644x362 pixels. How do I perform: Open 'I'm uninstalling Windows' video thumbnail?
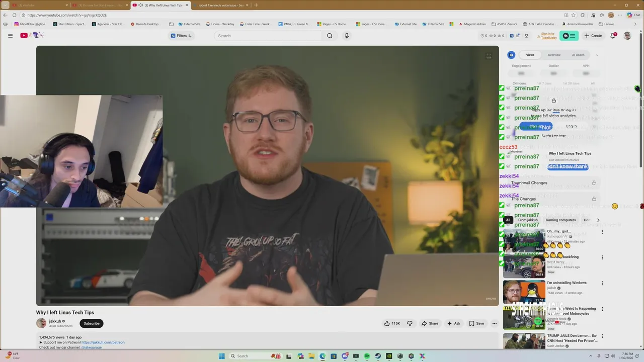click(524, 292)
